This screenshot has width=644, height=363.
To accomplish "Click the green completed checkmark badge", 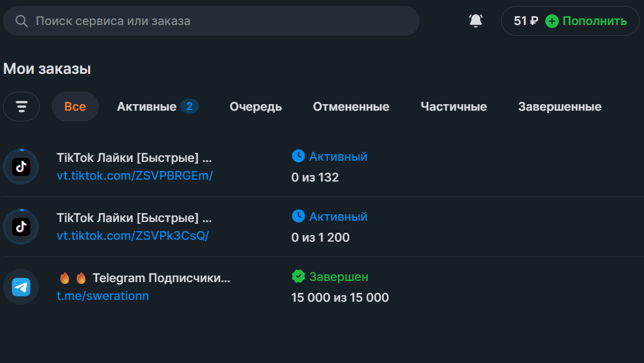I will point(298,276).
